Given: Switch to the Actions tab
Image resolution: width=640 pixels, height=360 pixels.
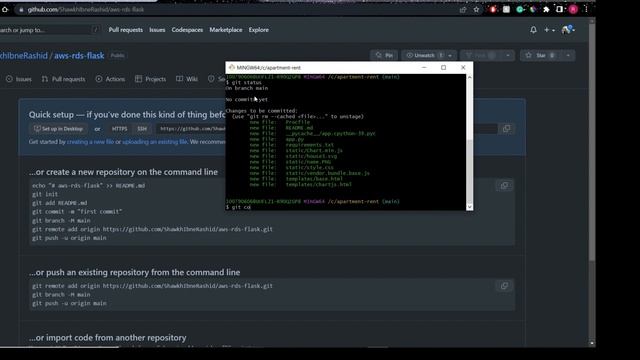Looking at the screenshot, I should [110, 79].
